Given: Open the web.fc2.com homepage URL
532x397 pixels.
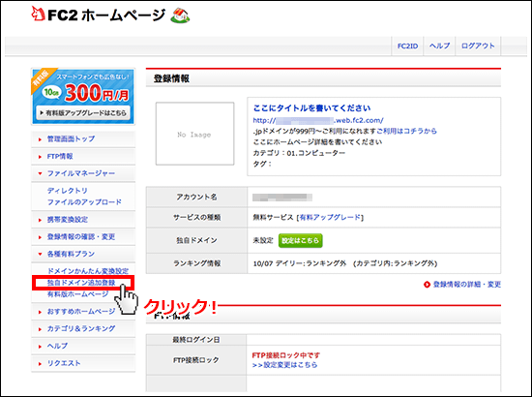Looking at the screenshot, I should tap(318, 120).
